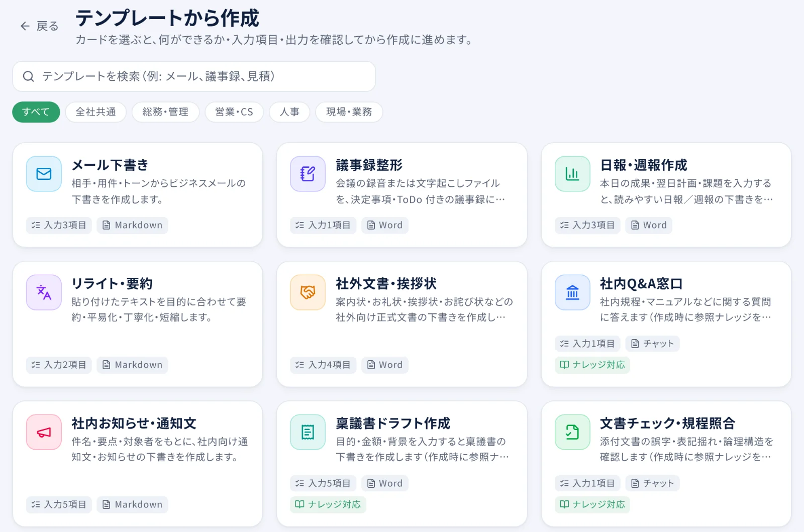This screenshot has width=804, height=532.
Task: Open the 日報・週報作成 template title
Action: [x=644, y=165]
